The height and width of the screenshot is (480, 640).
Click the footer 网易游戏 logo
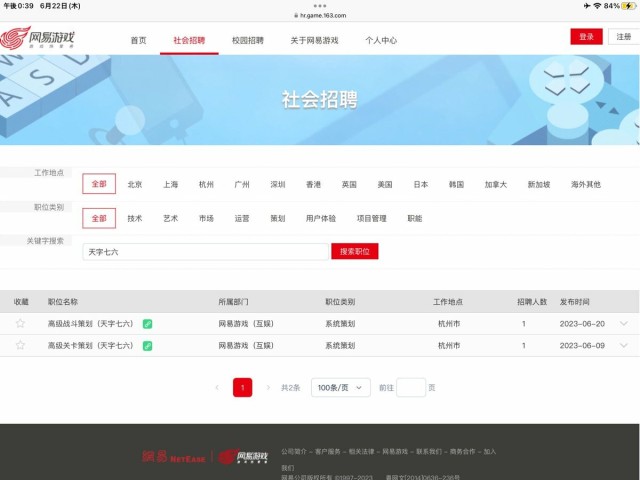(243, 456)
